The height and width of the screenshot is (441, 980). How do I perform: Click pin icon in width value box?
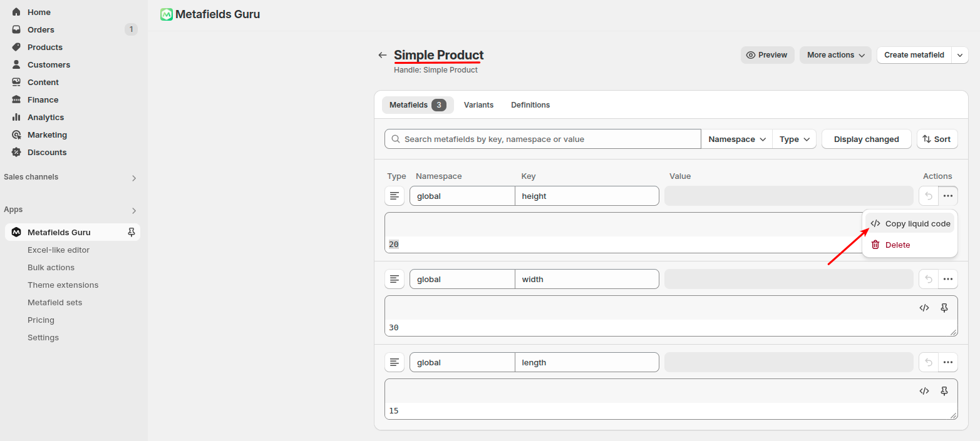pyautogui.click(x=944, y=308)
